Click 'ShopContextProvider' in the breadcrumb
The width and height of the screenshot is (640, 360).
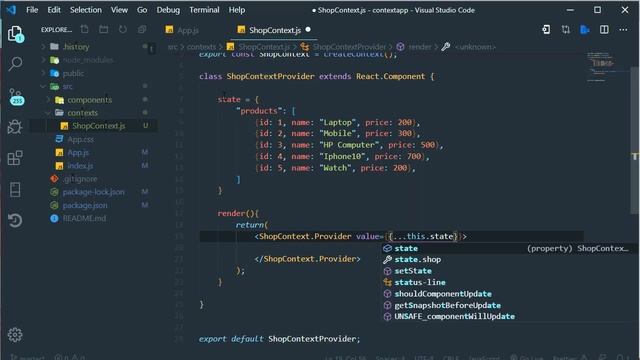pyautogui.click(x=349, y=47)
